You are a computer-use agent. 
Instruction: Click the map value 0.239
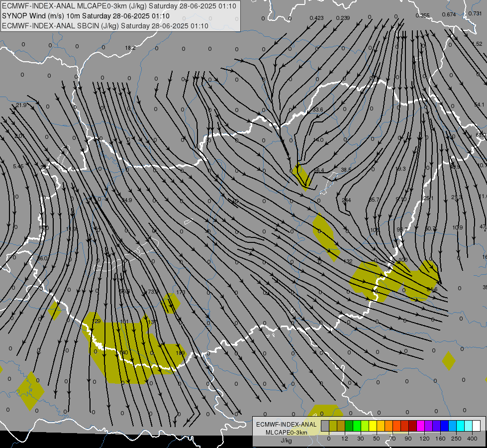(x=343, y=18)
